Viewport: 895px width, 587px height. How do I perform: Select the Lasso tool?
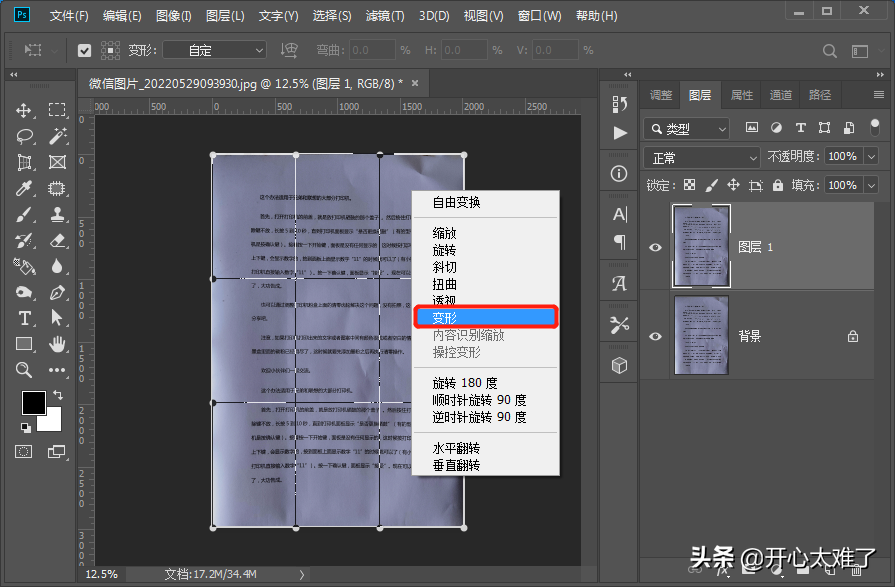pyautogui.click(x=25, y=136)
